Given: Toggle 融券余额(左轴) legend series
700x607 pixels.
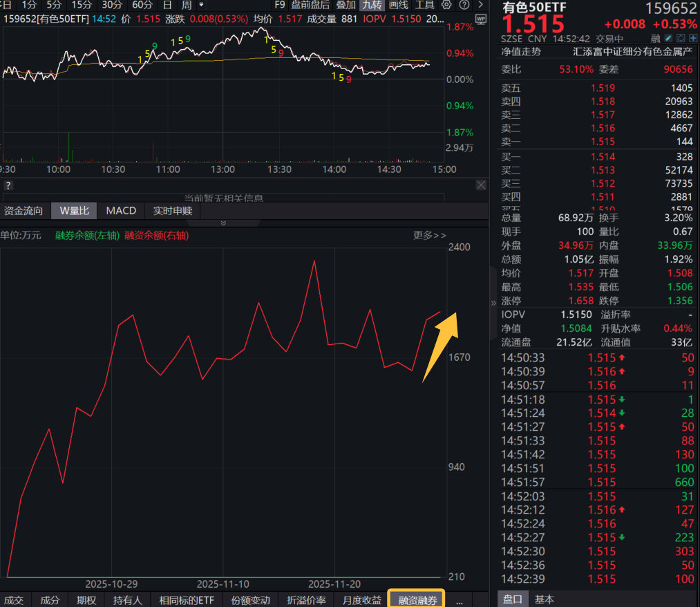Looking at the screenshot, I should pos(87,235).
